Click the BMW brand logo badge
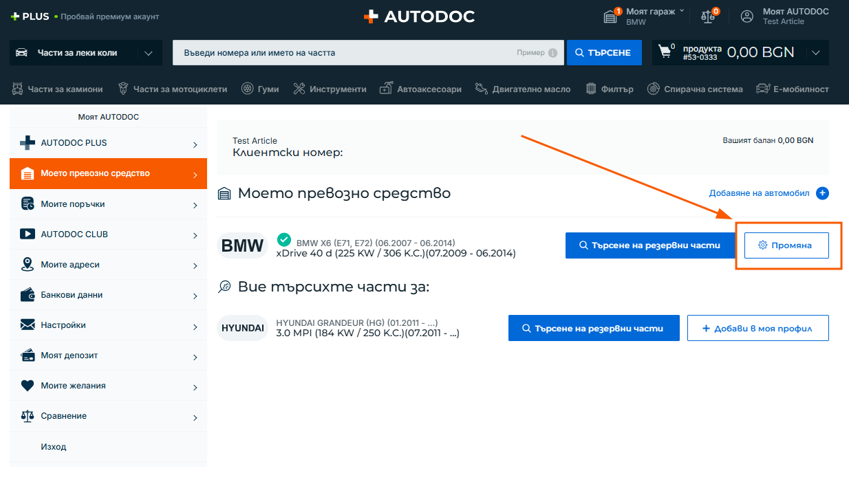849x504 pixels. (242, 245)
